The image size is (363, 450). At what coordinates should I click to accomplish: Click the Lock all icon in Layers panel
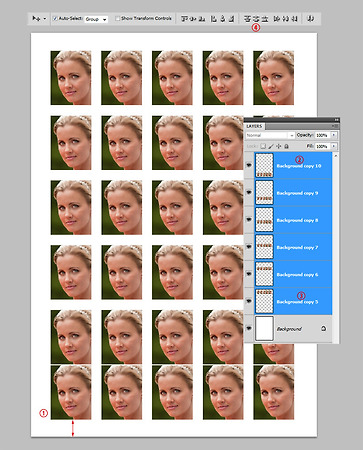[286, 146]
